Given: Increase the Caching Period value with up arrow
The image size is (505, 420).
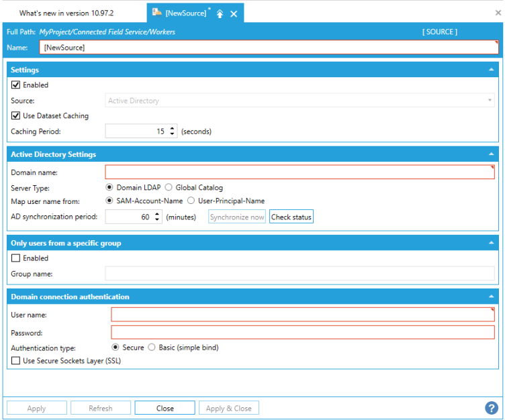Looking at the screenshot, I should click(x=173, y=129).
